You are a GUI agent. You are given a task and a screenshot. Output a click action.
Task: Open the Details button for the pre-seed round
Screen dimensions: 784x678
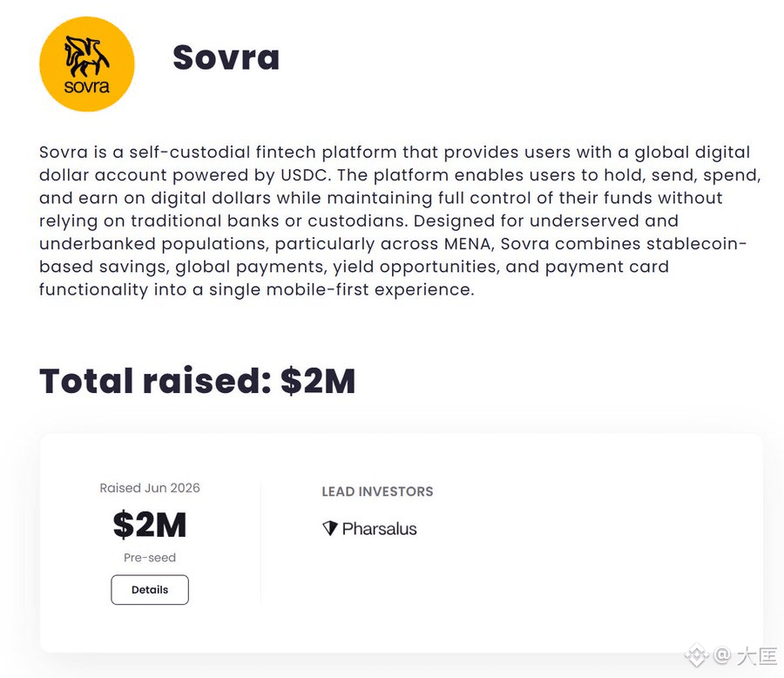click(x=150, y=589)
